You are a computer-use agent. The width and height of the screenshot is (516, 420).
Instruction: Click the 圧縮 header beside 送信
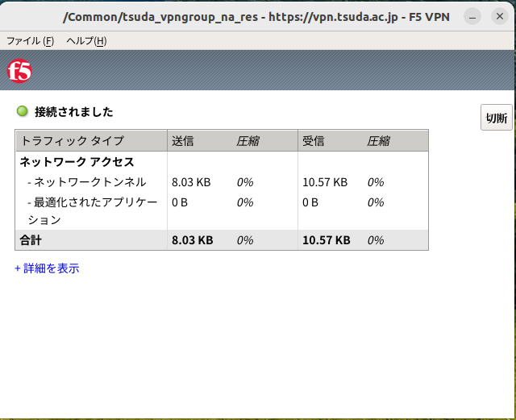(x=248, y=140)
